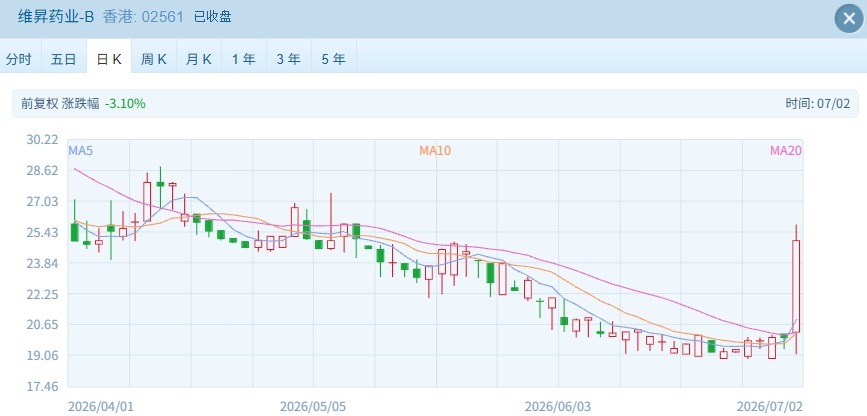
Task: Click the 25.43 price axis label
Action: [x=42, y=232]
